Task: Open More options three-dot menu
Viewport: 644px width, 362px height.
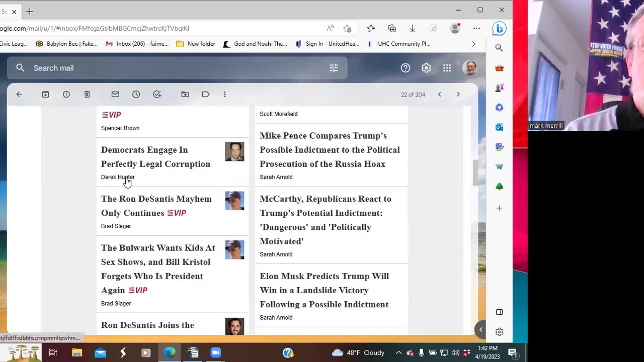Action: [224, 94]
